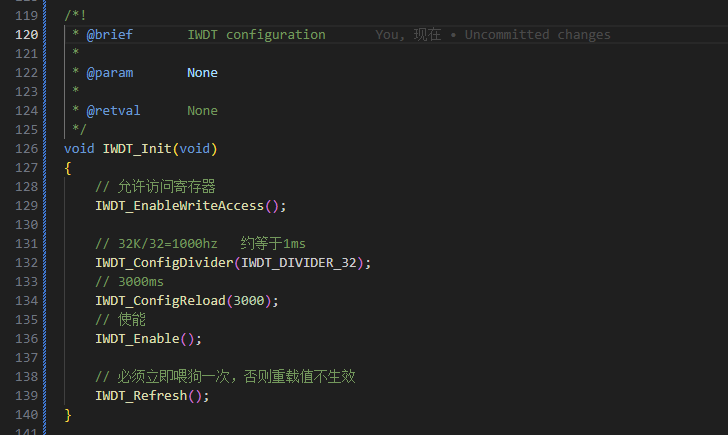
Task: Click the 'You, 现在 • Uncommitted changes' blame annotation
Action: coord(492,34)
